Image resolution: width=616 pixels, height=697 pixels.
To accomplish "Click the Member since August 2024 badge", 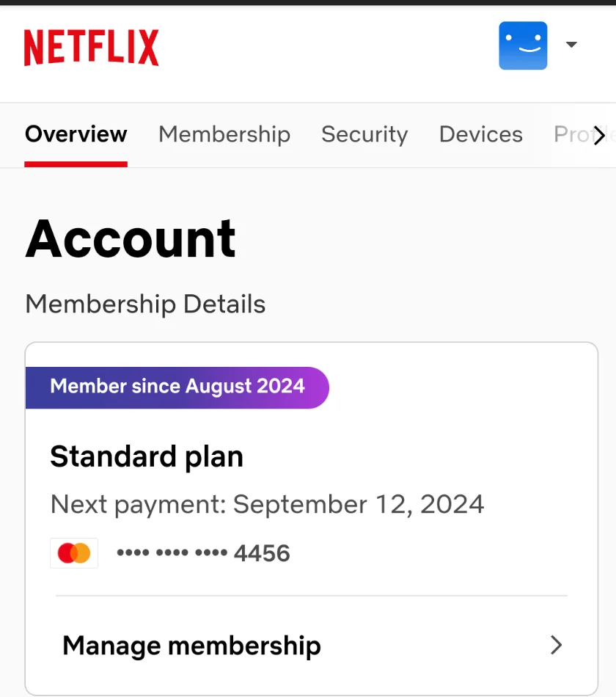I will coord(177,387).
